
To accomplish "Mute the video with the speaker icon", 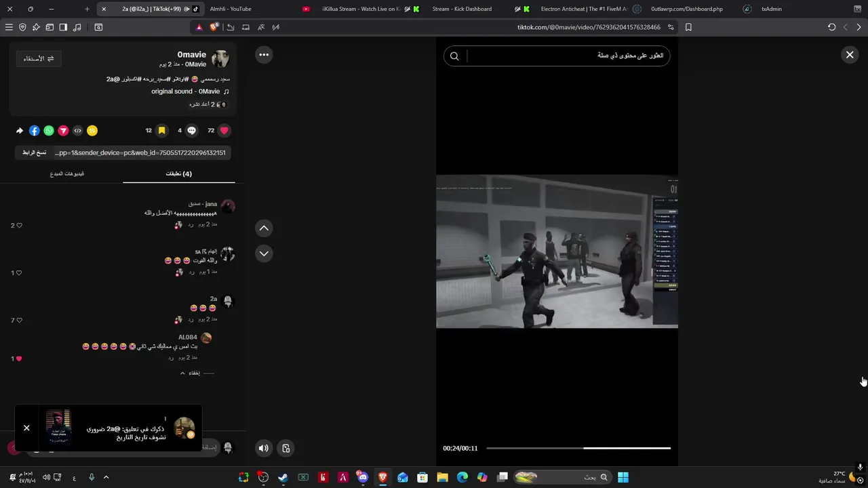I will [264, 448].
